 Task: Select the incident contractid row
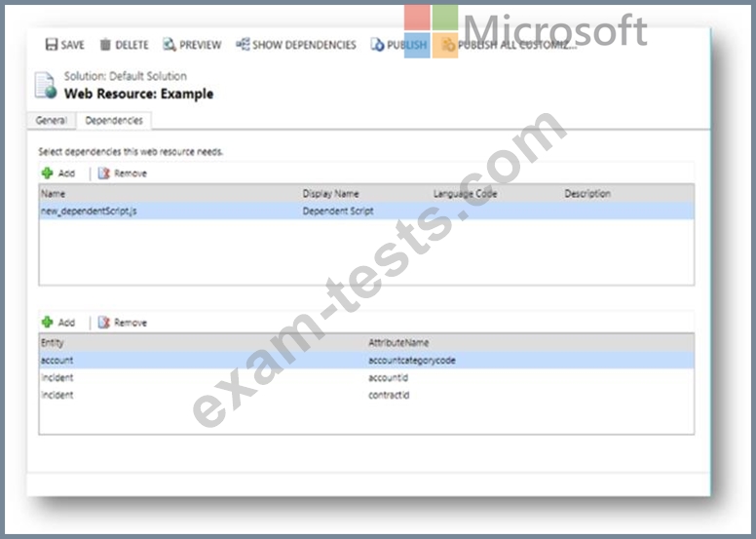[365, 395]
